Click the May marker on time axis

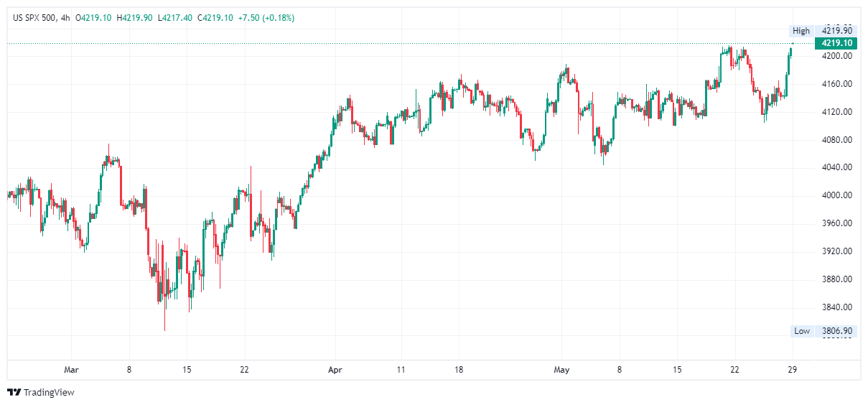tap(561, 370)
